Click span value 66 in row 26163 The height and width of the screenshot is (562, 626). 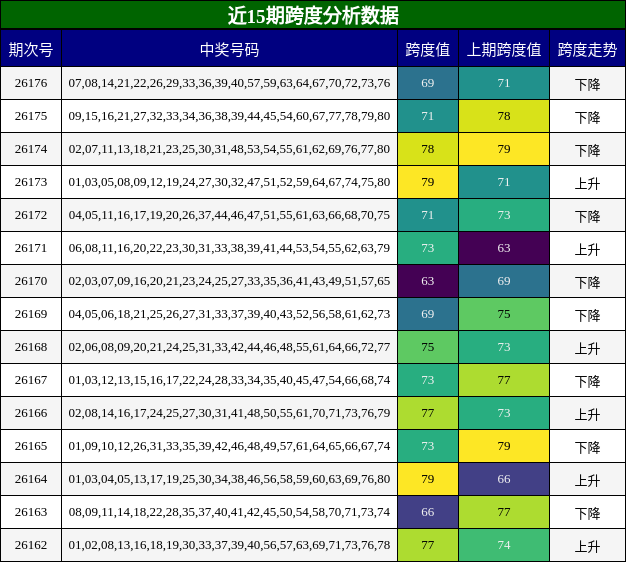(428, 512)
